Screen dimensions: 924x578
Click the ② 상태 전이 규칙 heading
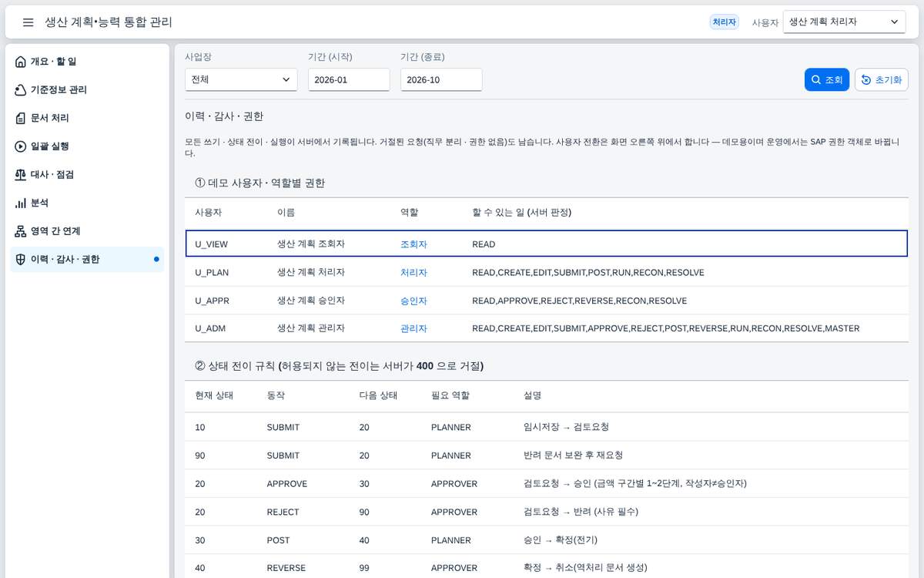pyautogui.click(x=340, y=365)
